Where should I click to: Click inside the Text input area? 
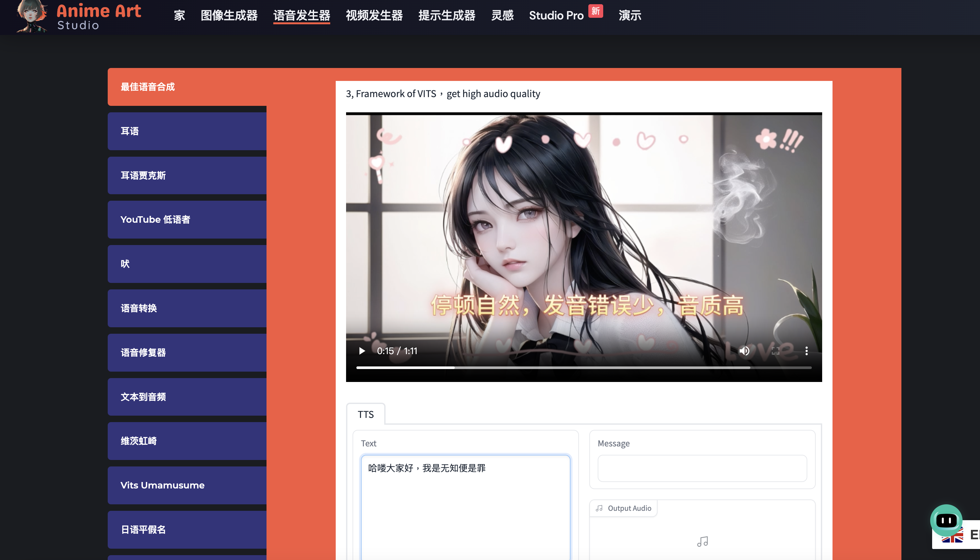[465, 508]
